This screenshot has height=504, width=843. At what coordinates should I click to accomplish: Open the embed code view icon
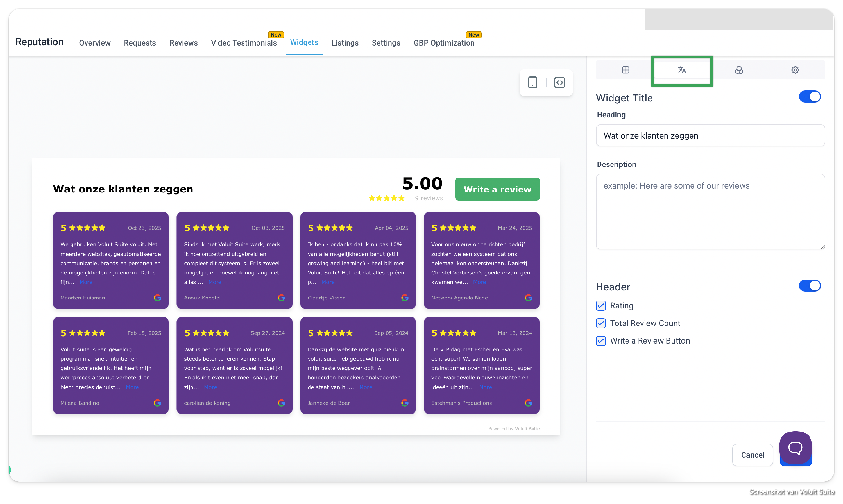coord(559,83)
